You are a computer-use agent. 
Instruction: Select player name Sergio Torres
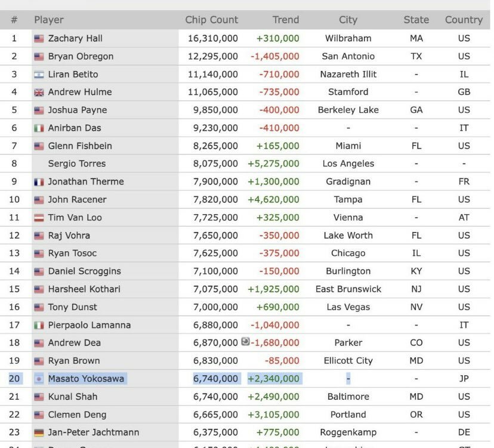(76, 163)
